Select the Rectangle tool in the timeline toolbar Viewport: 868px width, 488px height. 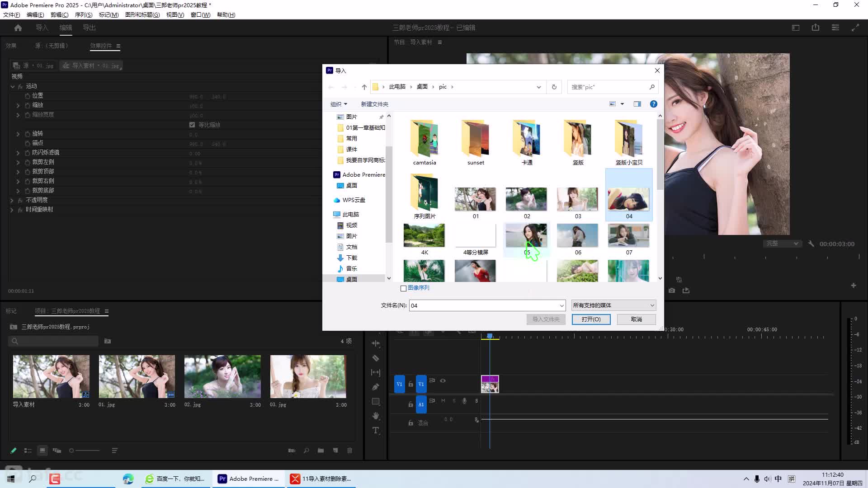(x=376, y=401)
